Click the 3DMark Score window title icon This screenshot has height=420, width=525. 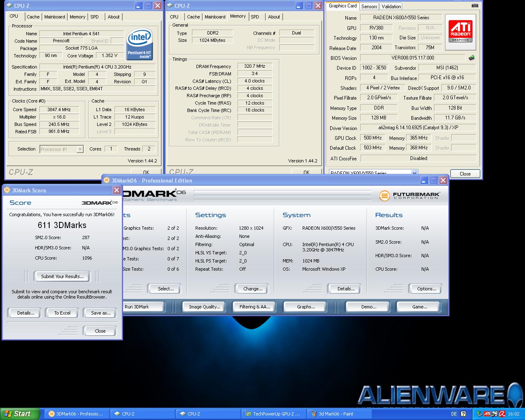(7, 190)
